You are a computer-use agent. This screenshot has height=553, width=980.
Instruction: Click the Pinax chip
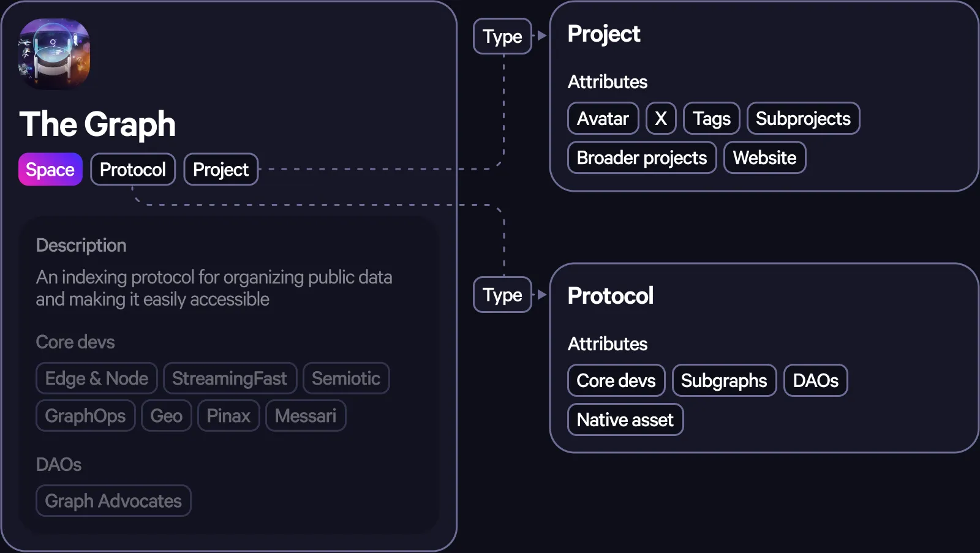pyautogui.click(x=228, y=416)
